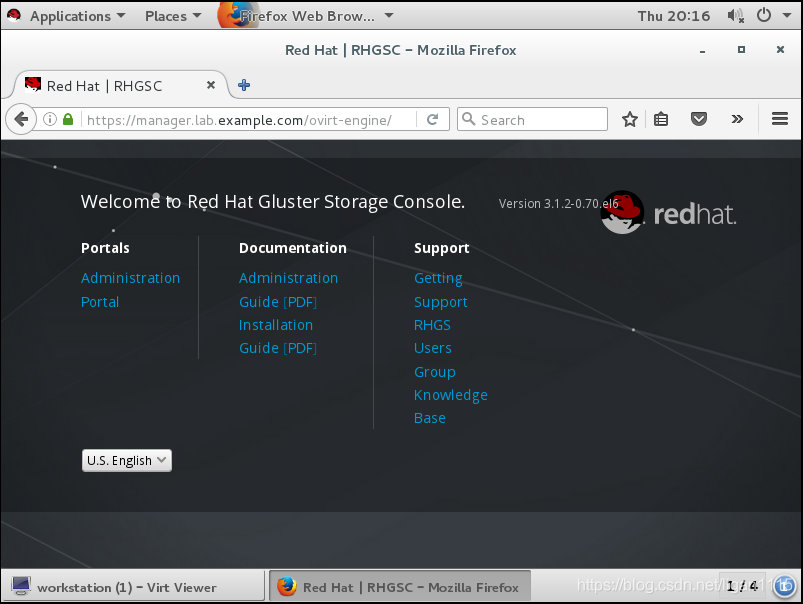Click the Red Hat logo image on the page
The height and width of the screenshot is (604, 803).
click(x=669, y=213)
